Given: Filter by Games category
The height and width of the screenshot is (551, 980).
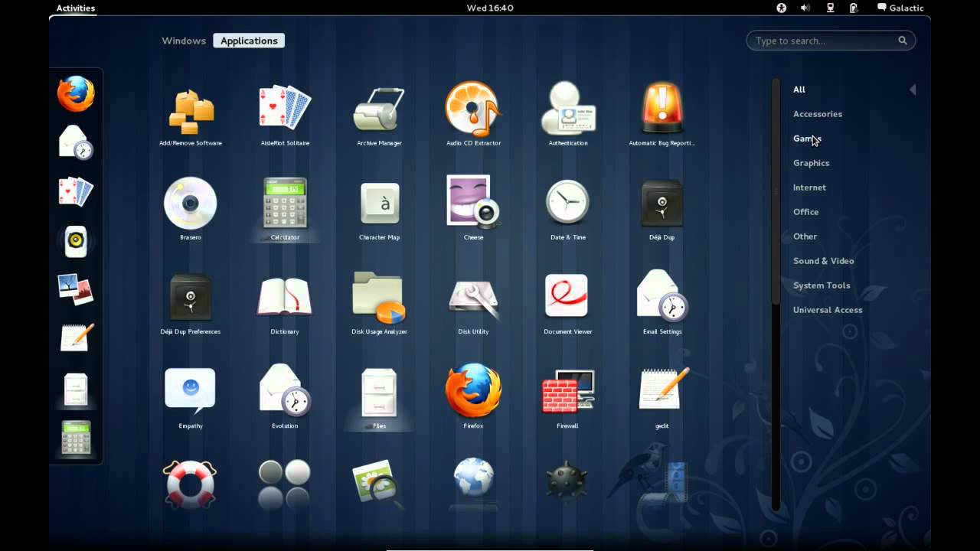Looking at the screenshot, I should point(806,139).
